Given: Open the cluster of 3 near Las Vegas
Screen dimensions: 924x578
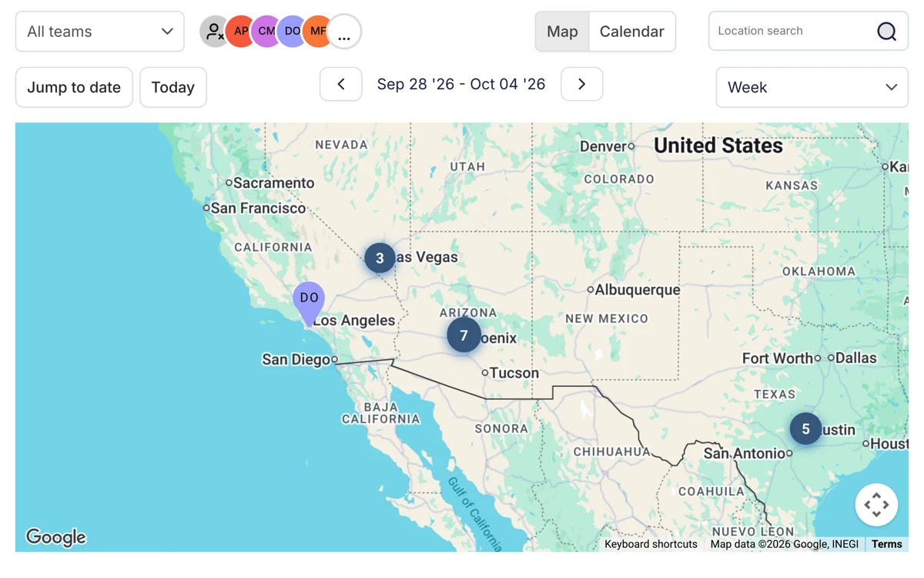Looking at the screenshot, I should click(380, 258).
